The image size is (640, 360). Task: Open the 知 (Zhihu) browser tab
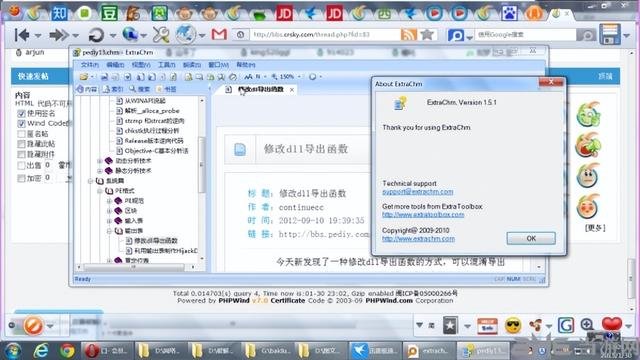59,13
